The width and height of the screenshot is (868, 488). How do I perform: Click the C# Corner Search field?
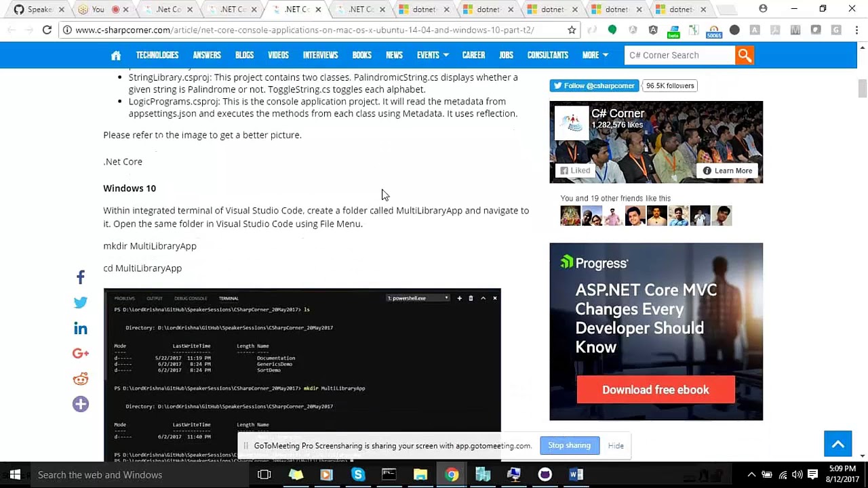pos(679,56)
